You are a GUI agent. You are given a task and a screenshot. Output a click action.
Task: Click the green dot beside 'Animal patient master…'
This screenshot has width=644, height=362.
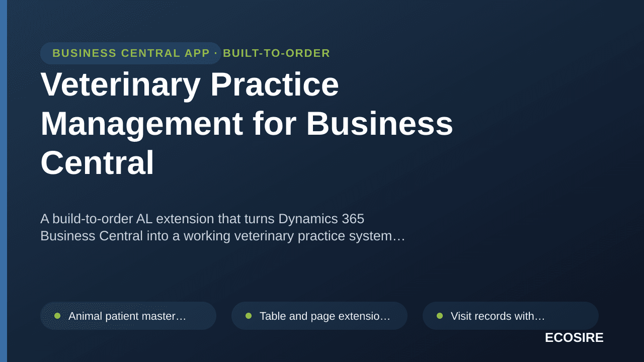(x=57, y=316)
